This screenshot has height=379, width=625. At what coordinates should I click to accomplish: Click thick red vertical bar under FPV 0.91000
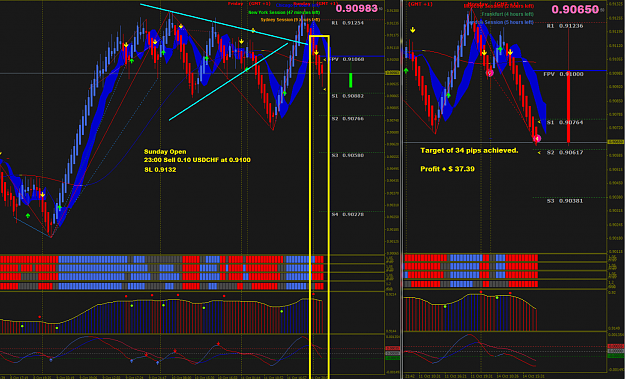568,107
